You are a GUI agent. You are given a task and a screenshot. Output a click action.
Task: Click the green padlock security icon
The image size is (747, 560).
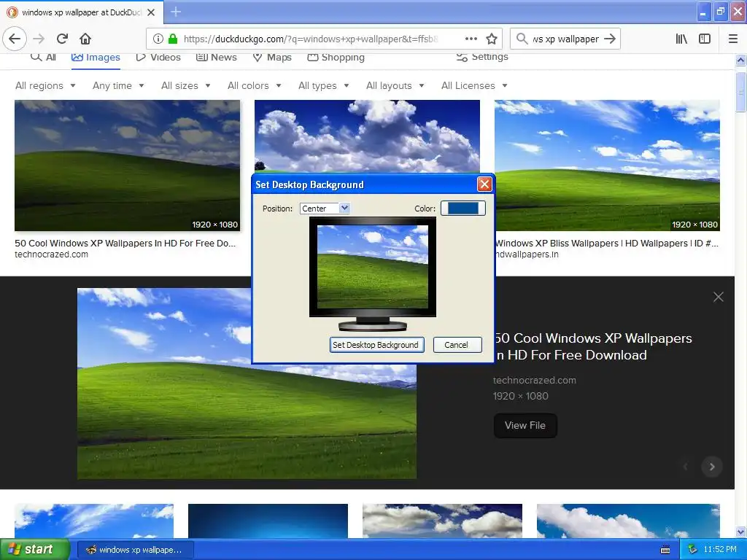click(173, 39)
